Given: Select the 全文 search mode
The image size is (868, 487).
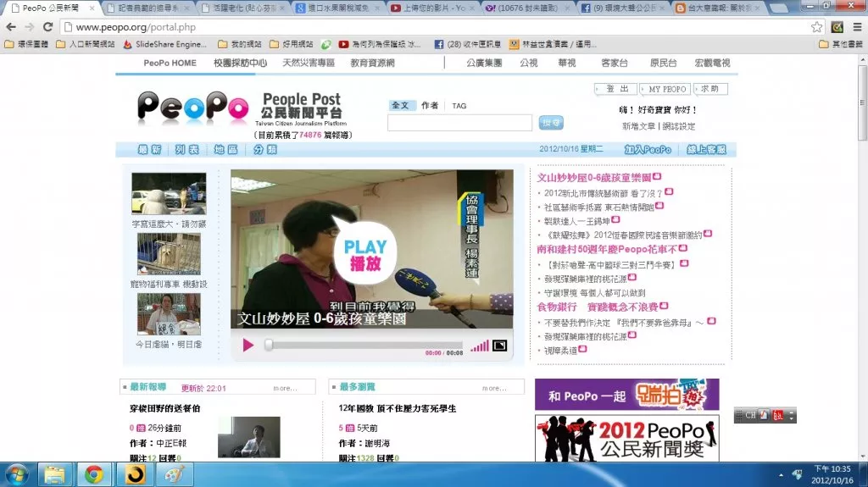Looking at the screenshot, I should pos(400,105).
